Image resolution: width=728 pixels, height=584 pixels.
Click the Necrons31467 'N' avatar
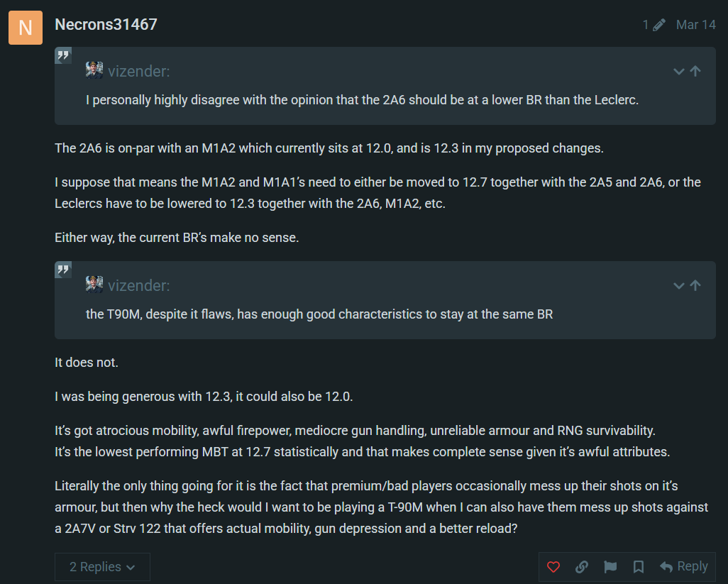pos(26,28)
